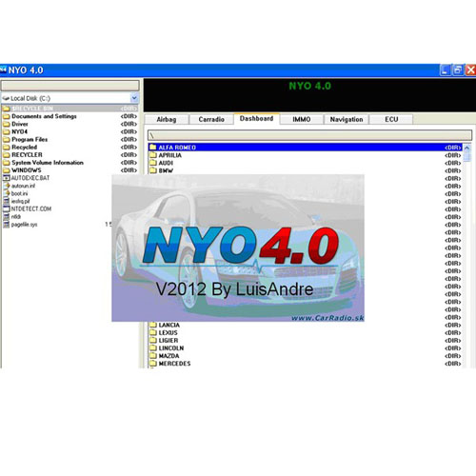This screenshot has width=476, height=476.
Task: Select the MAZDA folder name
Action: pyautogui.click(x=169, y=356)
